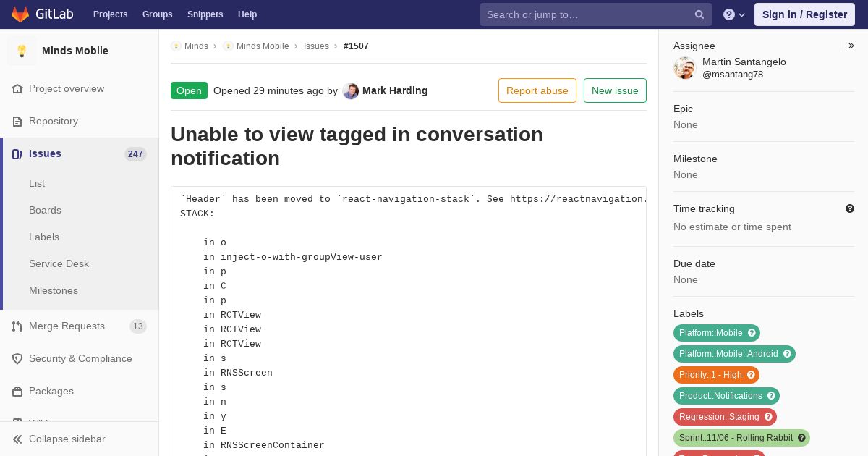Click the Issues sidebar icon

17,153
